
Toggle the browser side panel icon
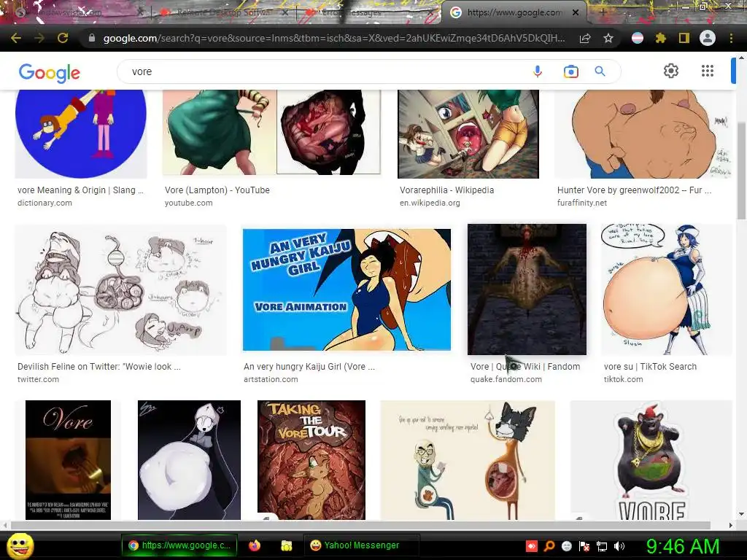point(684,38)
